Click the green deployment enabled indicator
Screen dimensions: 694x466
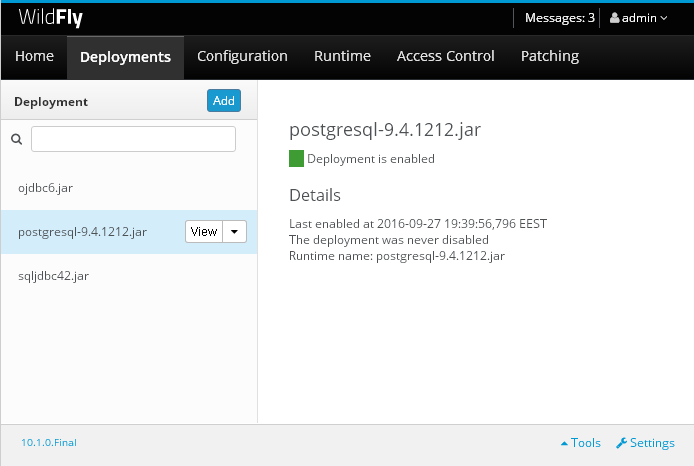tap(296, 158)
